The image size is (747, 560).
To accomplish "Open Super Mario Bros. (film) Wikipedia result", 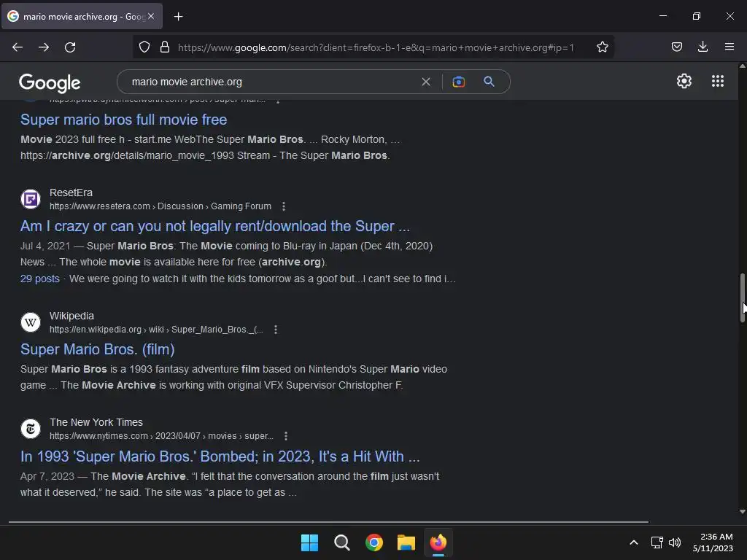I will (x=97, y=349).
